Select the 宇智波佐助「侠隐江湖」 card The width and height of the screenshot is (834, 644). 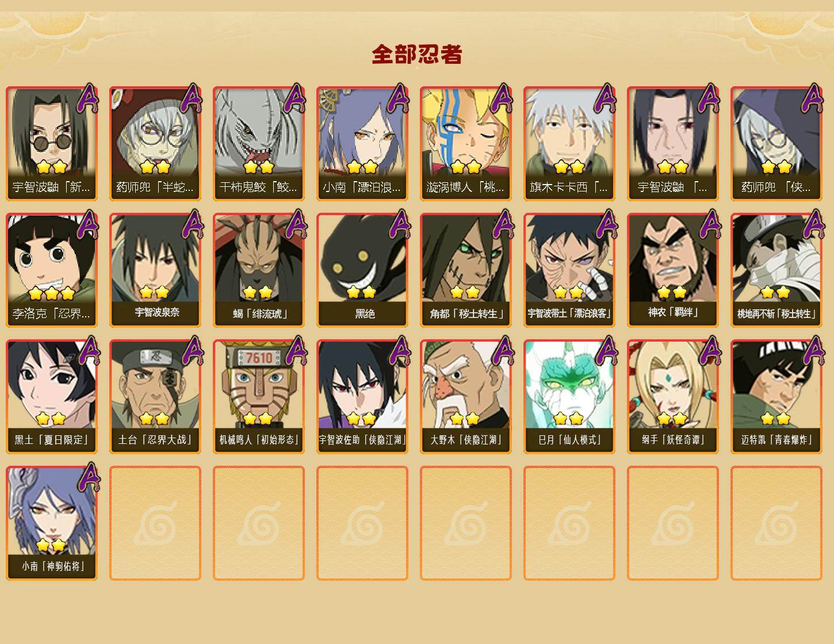click(362, 396)
